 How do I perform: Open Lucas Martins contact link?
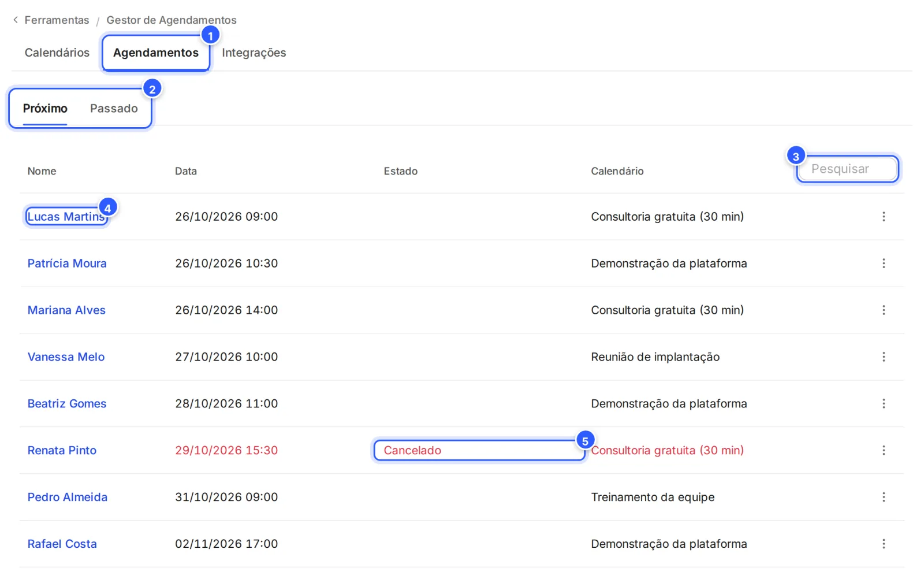pyautogui.click(x=66, y=217)
